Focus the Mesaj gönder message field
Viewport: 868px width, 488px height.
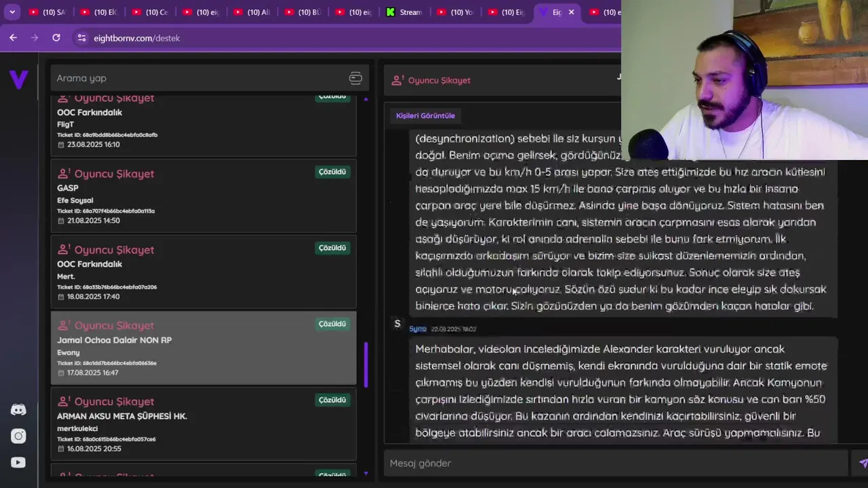(x=616, y=463)
